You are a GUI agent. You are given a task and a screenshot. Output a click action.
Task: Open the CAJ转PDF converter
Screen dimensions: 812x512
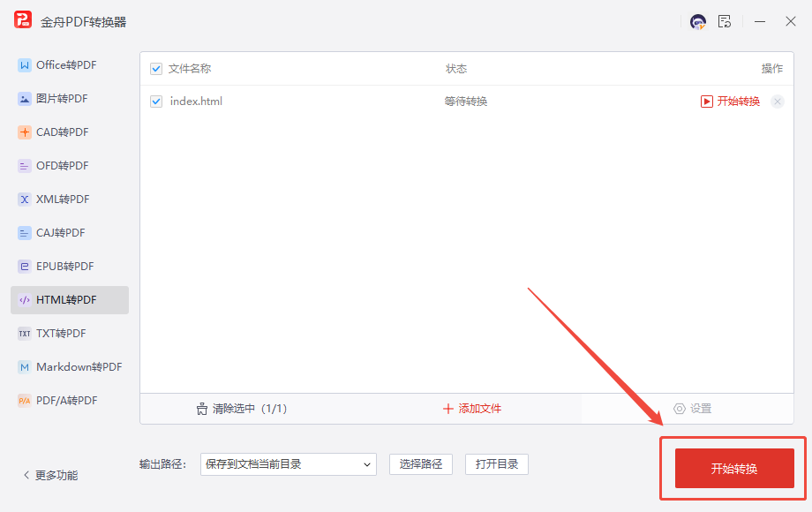coord(70,233)
